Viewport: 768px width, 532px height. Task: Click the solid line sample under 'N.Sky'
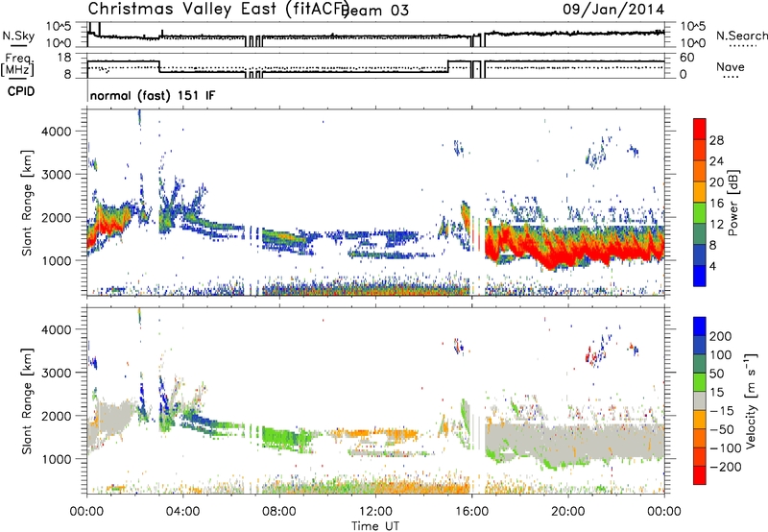point(18,46)
